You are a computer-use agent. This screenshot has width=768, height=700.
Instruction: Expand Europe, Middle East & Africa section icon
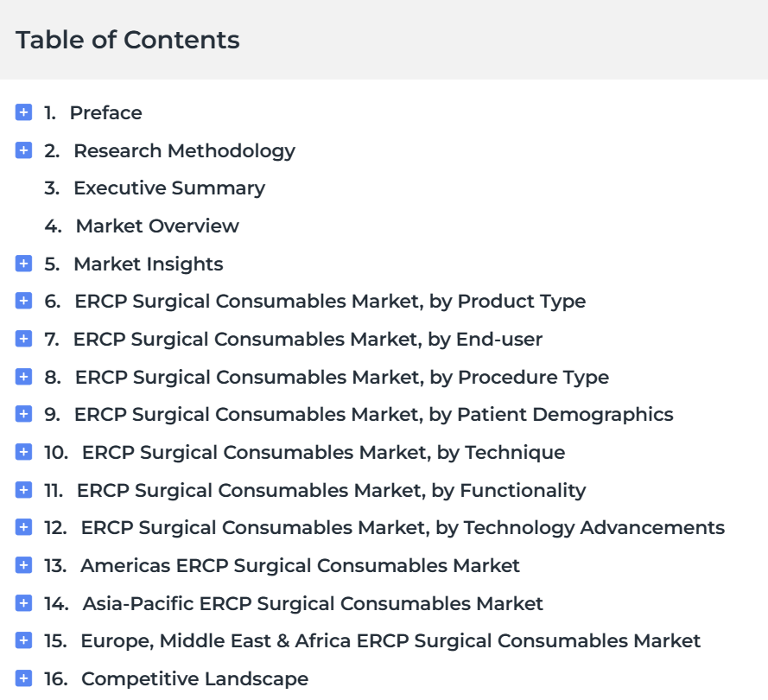pos(23,640)
